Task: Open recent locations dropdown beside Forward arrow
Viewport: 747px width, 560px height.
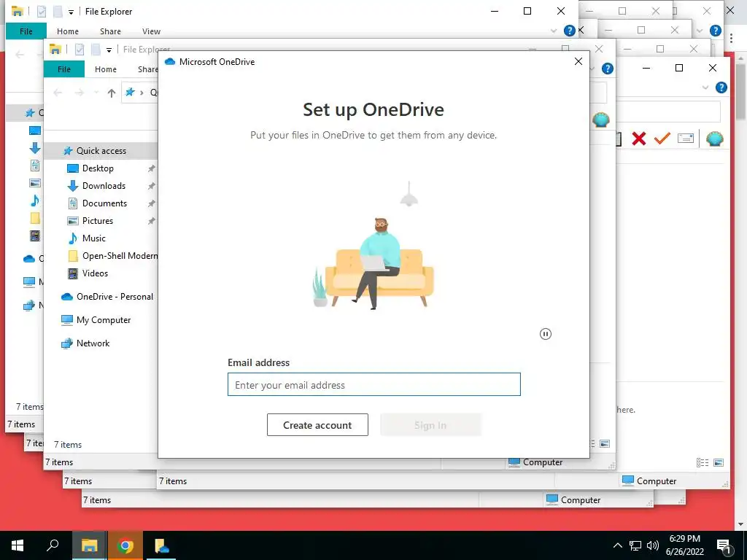Action: pos(96,93)
